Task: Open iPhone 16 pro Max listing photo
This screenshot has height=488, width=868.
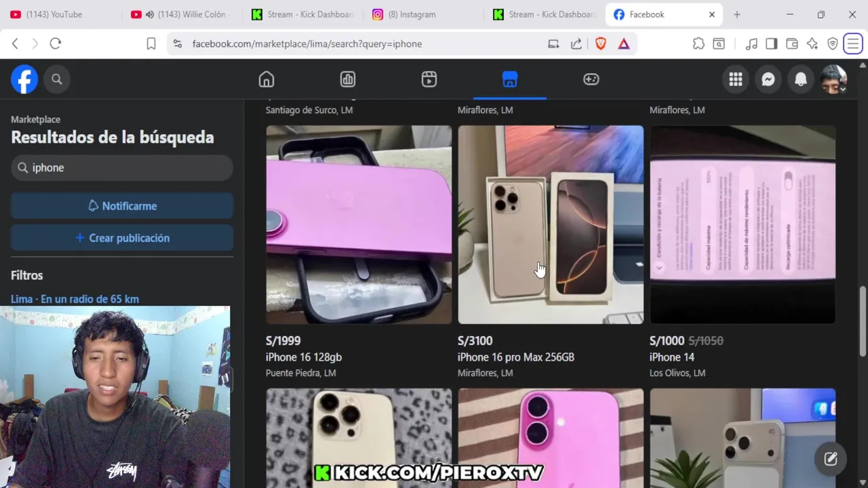Action: tap(551, 224)
